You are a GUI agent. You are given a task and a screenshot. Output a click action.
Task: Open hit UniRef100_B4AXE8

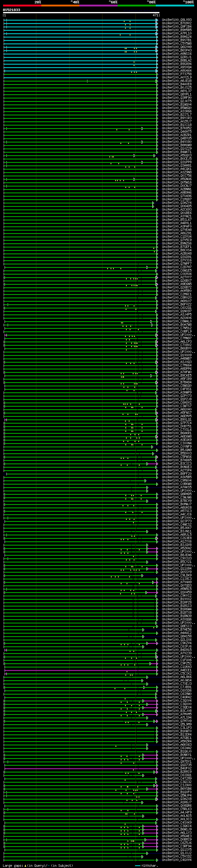coord(177,84)
